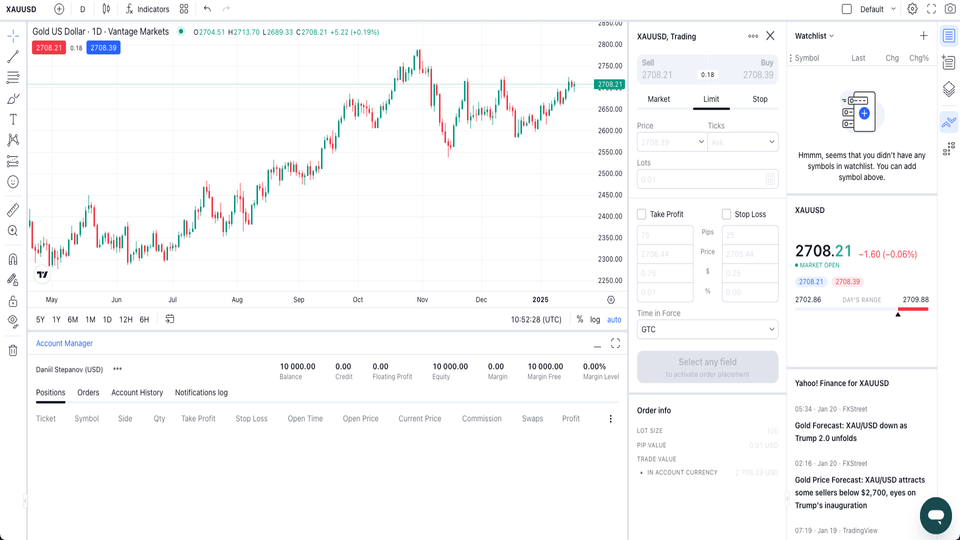Image resolution: width=960 pixels, height=540 pixels.
Task: Open indicator templates grid icon
Action: click(184, 9)
